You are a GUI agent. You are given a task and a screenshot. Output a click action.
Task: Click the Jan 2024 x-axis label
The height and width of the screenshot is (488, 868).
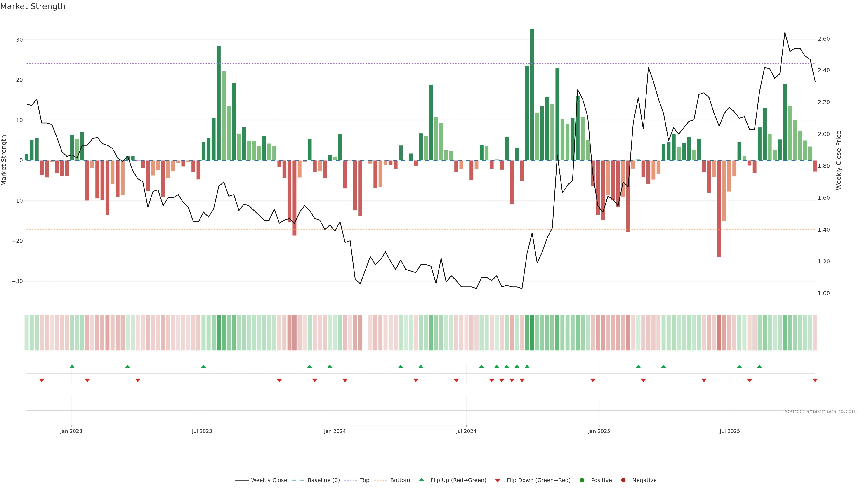click(335, 431)
